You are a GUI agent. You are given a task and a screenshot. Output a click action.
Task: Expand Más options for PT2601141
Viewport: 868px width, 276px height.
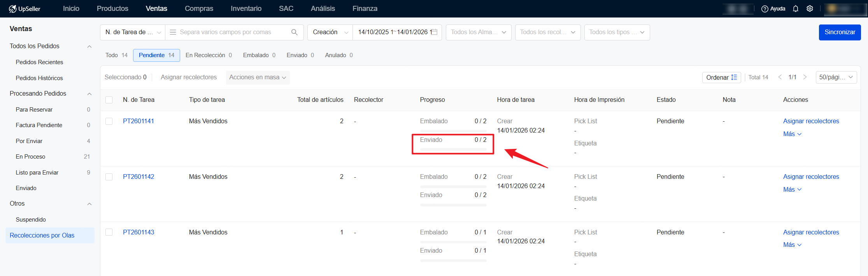(792, 134)
